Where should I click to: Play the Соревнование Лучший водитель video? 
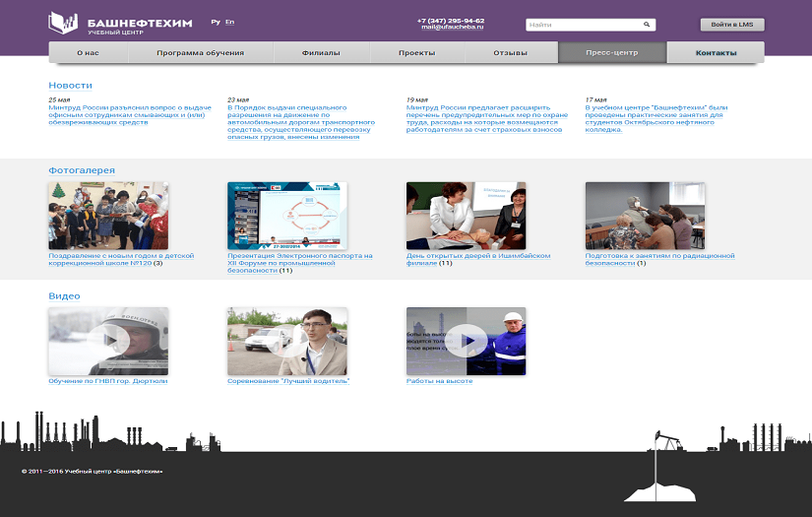coord(287,341)
